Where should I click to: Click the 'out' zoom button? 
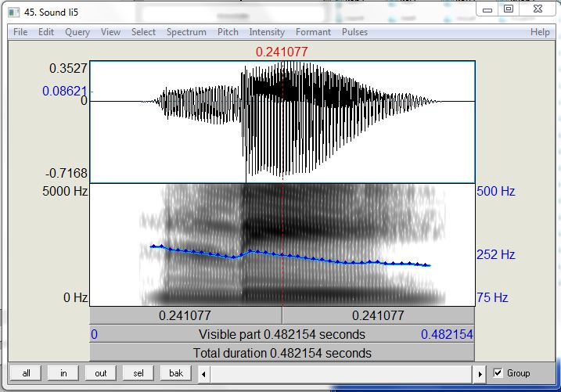point(101,373)
